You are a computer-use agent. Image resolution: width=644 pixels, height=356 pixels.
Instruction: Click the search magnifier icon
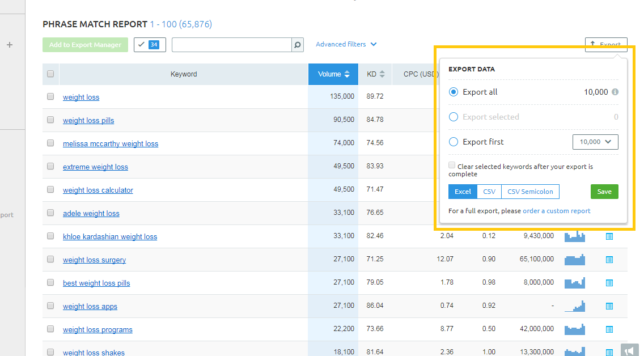pos(298,45)
